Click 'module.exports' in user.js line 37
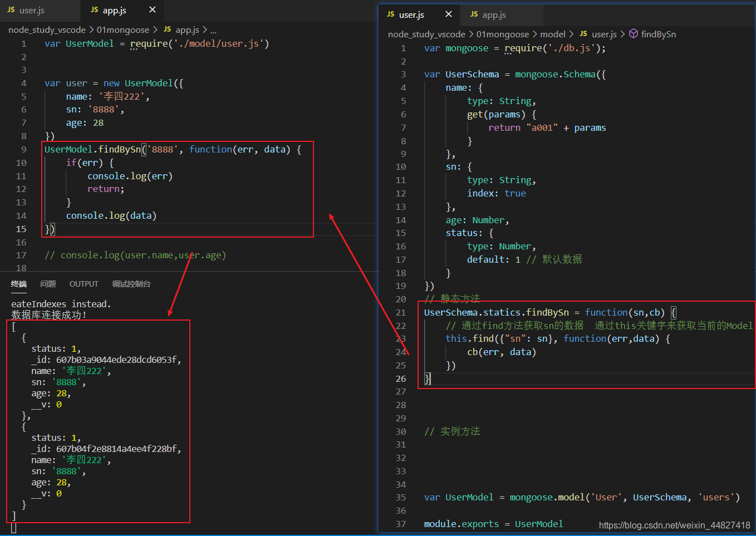756x536 pixels. pos(462,524)
